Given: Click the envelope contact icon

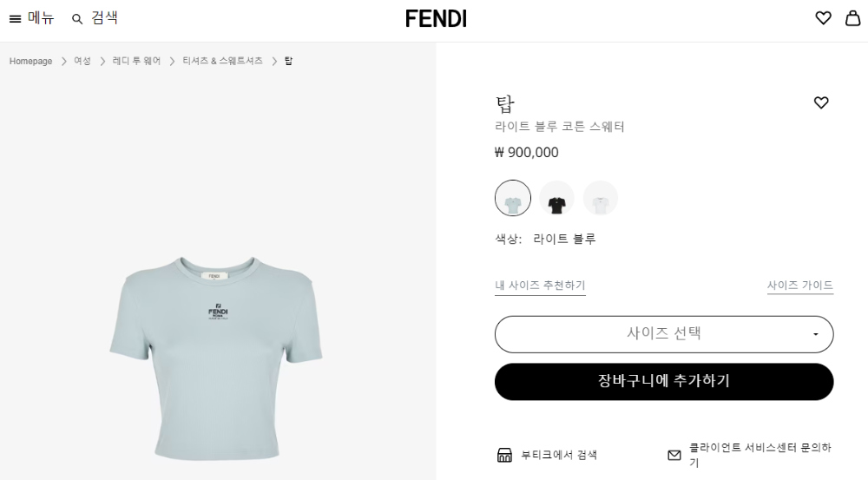Looking at the screenshot, I should point(674,455).
